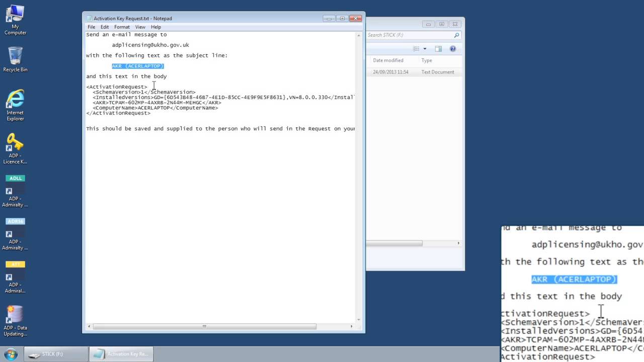
Task: Select the ADRS6 ADP Admiralty shortcut
Action: tap(15, 234)
